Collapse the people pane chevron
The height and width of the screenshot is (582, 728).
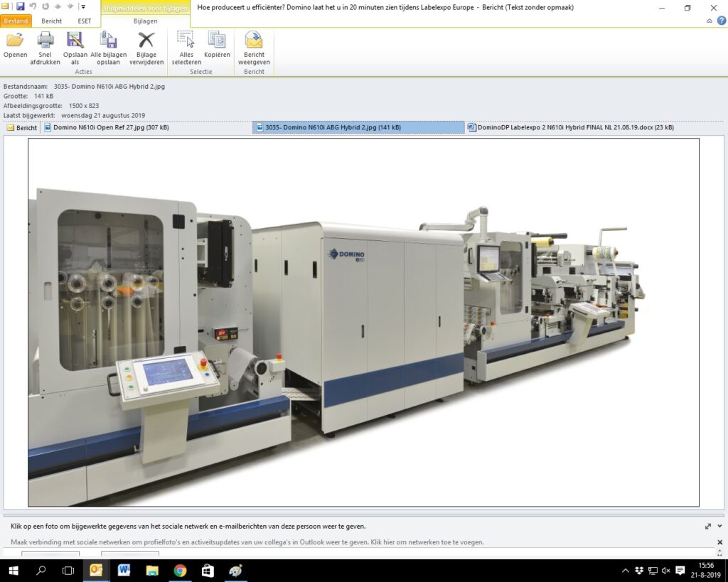pyautogui.click(x=719, y=527)
